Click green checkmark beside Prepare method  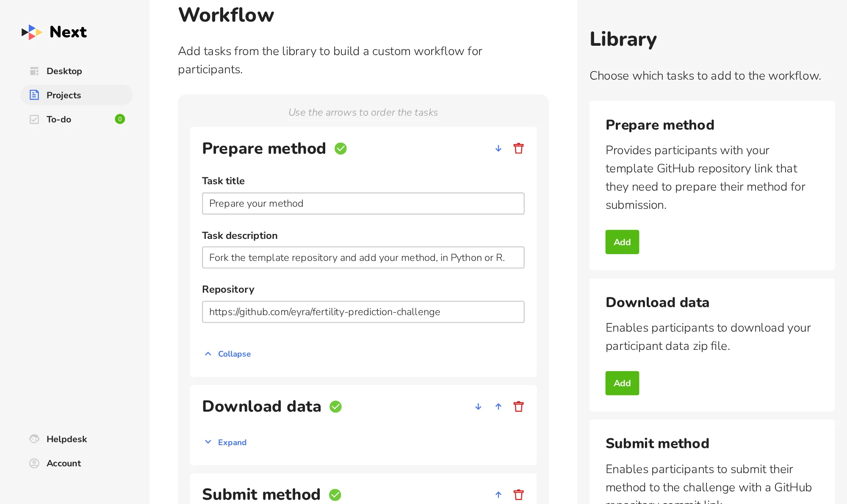pyautogui.click(x=340, y=149)
